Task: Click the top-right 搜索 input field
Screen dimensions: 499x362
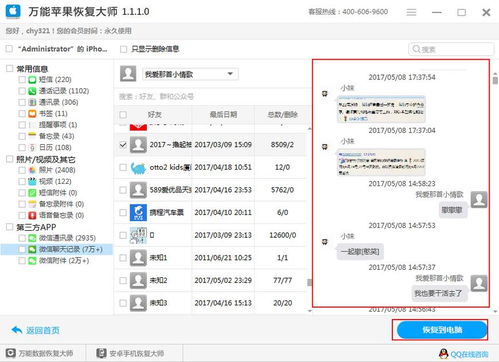Action: (x=451, y=49)
